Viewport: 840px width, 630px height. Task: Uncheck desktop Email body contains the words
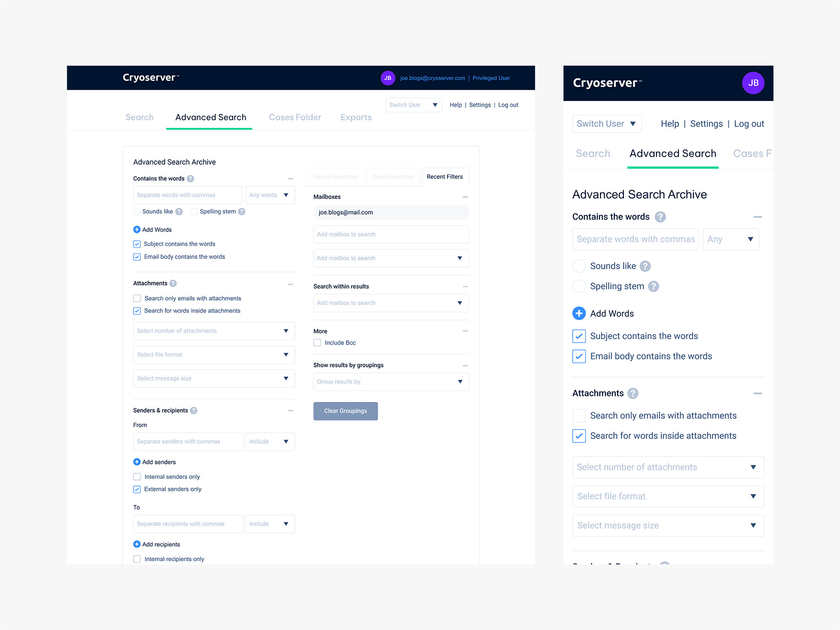click(137, 257)
